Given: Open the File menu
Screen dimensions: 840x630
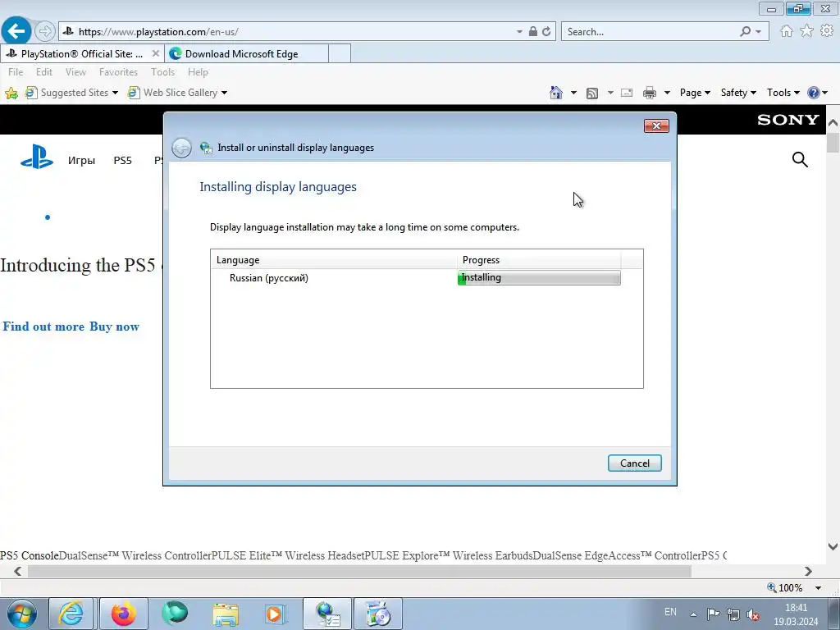Looking at the screenshot, I should (16, 72).
